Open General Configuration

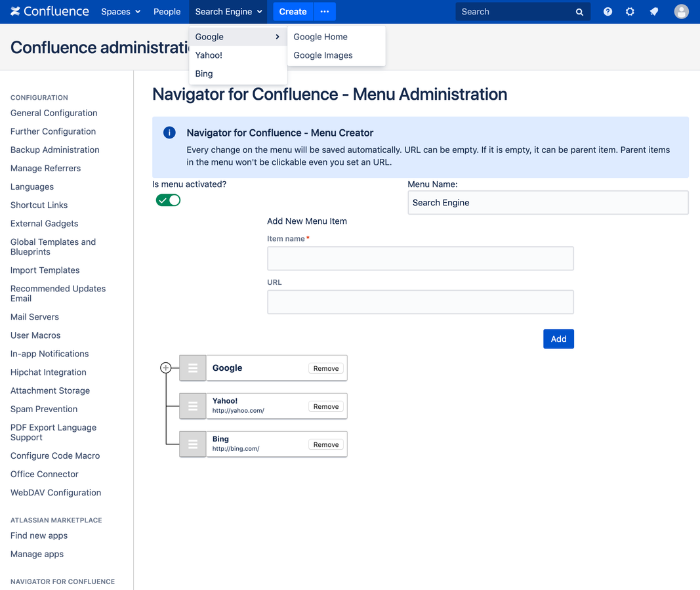(x=54, y=113)
